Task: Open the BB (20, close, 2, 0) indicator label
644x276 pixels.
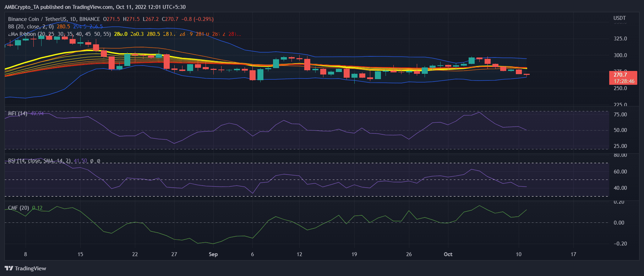Action: pyautogui.click(x=31, y=27)
